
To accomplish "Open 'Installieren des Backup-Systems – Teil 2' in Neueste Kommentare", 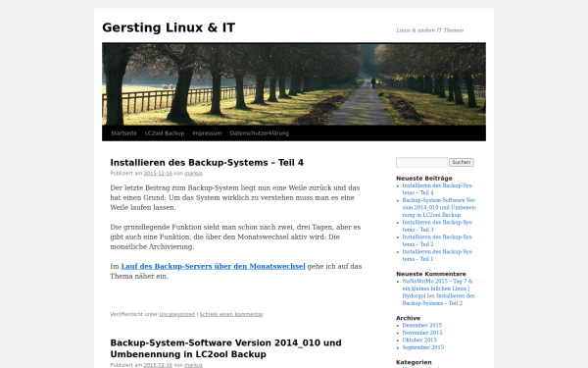I will (439, 299).
